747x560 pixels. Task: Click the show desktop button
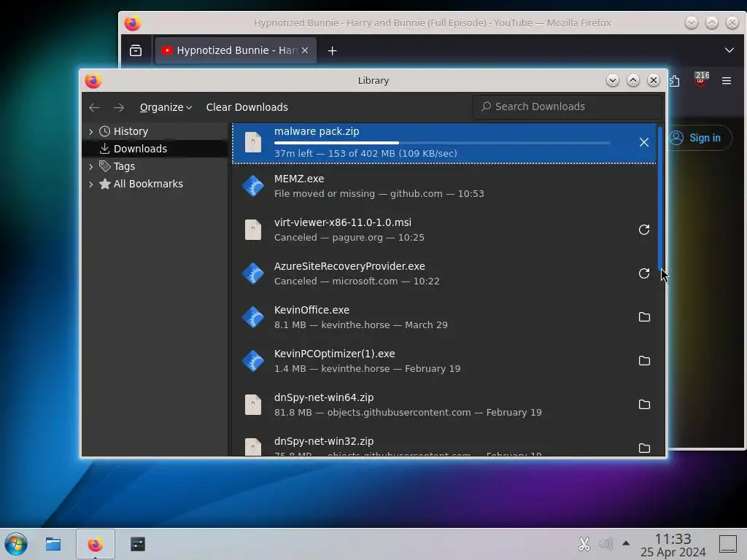pyautogui.click(x=728, y=544)
